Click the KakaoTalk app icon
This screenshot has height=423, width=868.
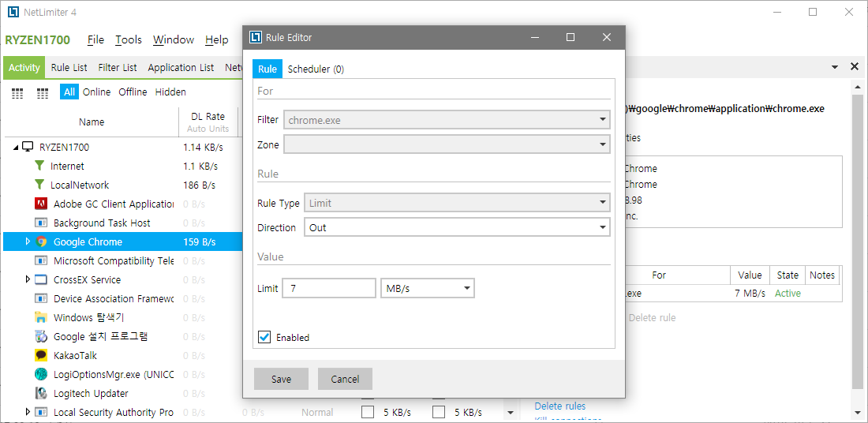(x=41, y=355)
